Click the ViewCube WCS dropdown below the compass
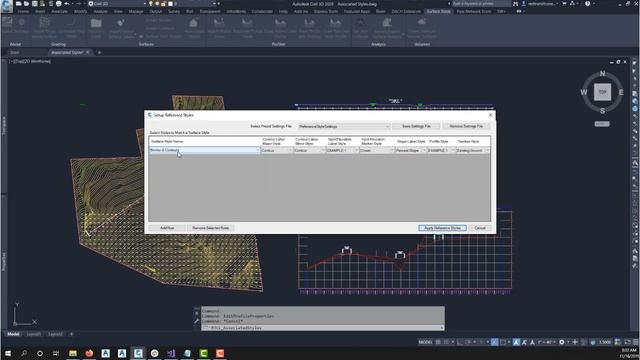 point(602,124)
